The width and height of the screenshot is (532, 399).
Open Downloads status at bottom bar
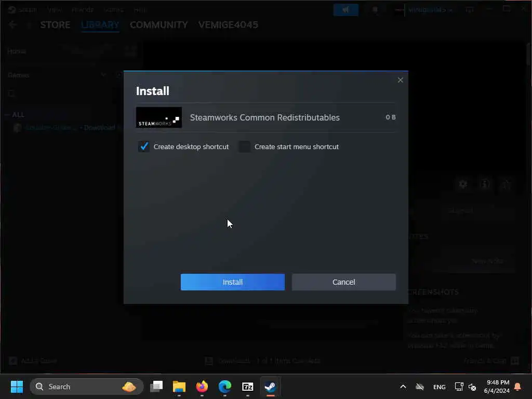263,361
